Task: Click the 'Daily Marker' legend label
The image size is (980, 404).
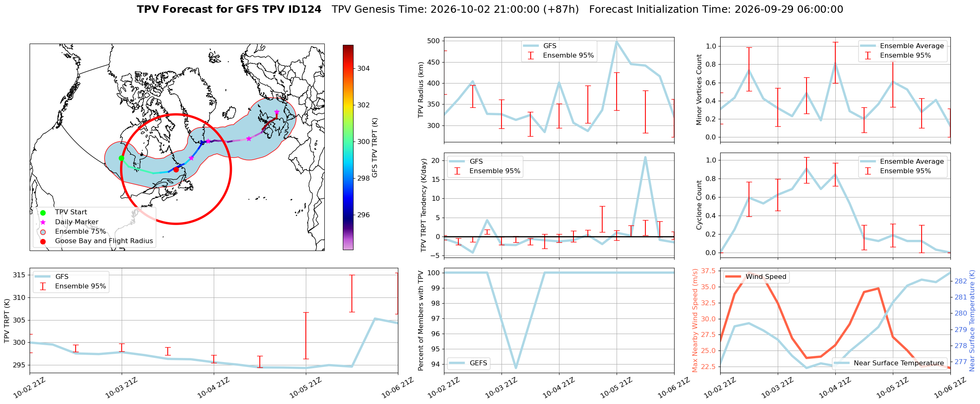Action: pos(77,222)
